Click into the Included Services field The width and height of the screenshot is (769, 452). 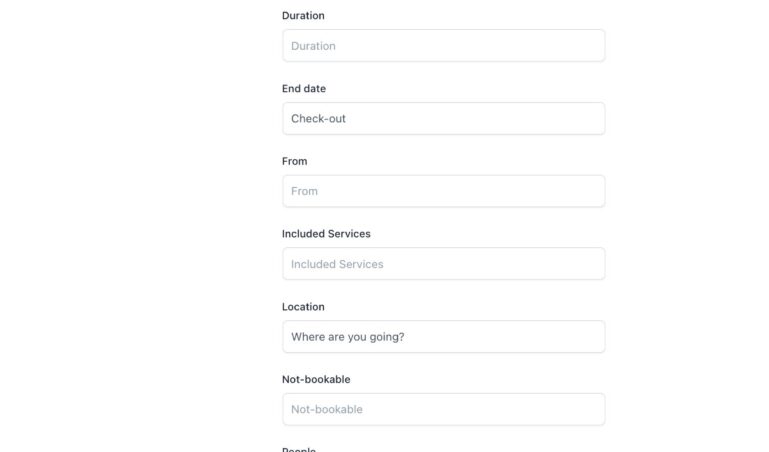[x=443, y=264]
